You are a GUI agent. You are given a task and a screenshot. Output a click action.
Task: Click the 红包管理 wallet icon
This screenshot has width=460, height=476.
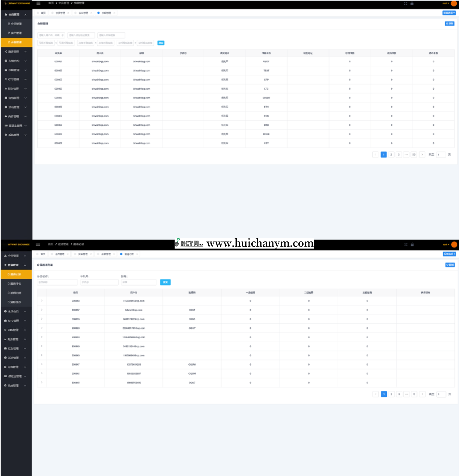coord(5,98)
